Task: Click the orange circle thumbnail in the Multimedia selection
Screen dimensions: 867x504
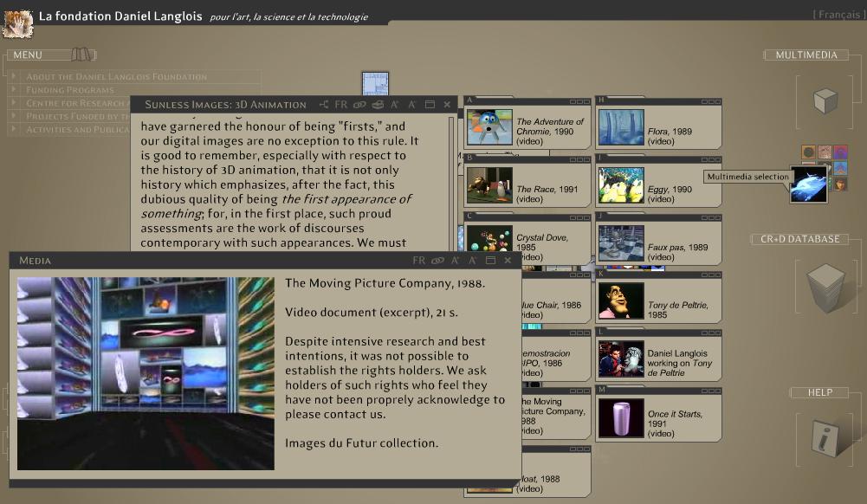Action: (x=808, y=152)
